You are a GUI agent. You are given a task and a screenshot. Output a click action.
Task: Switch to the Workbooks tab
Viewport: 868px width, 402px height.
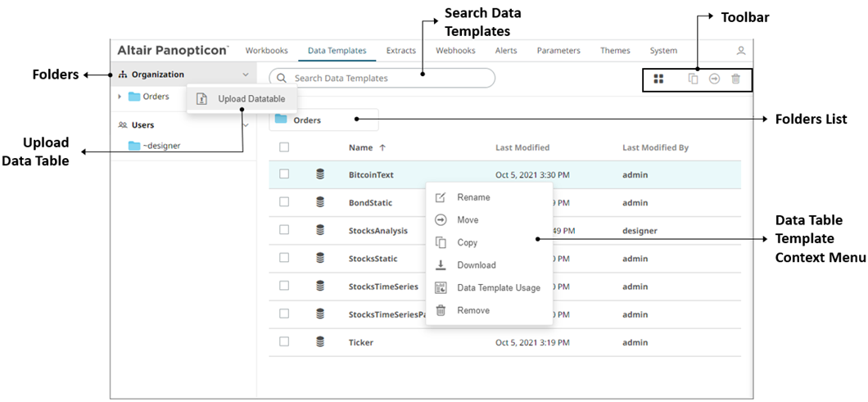coord(266,51)
